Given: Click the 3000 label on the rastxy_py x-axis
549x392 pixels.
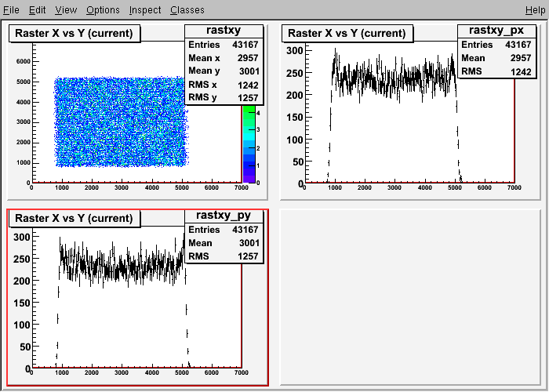Looking at the screenshot, I should pyautogui.click(x=122, y=372).
